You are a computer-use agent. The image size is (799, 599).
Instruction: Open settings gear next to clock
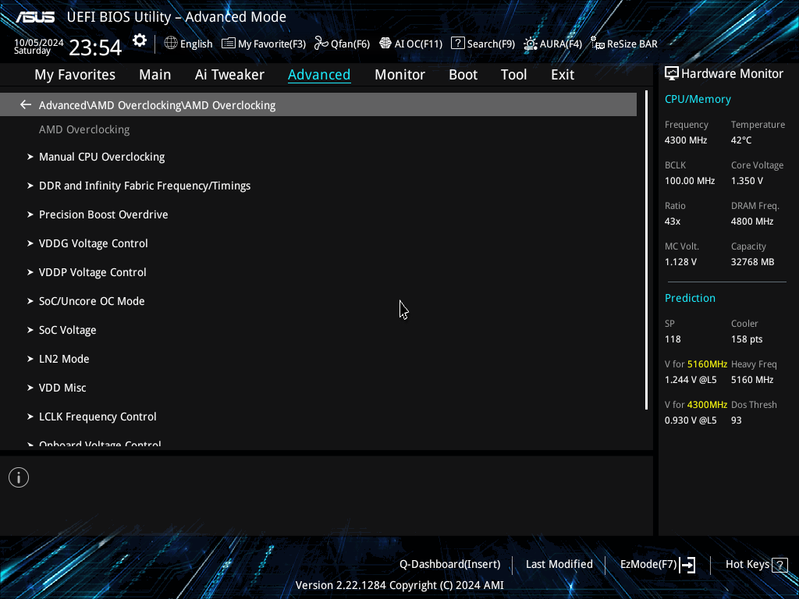pos(140,41)
